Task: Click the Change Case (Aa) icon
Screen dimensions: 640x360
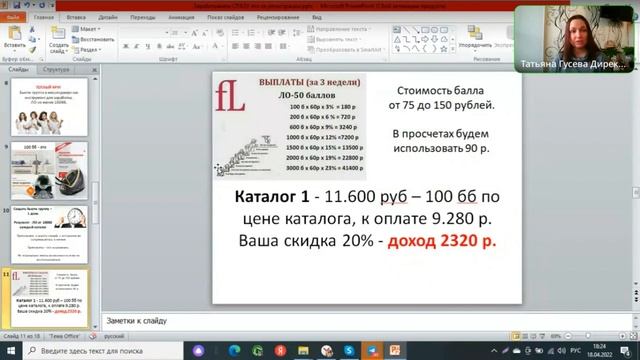Action: pyautogui.click(x=197, y=47)
